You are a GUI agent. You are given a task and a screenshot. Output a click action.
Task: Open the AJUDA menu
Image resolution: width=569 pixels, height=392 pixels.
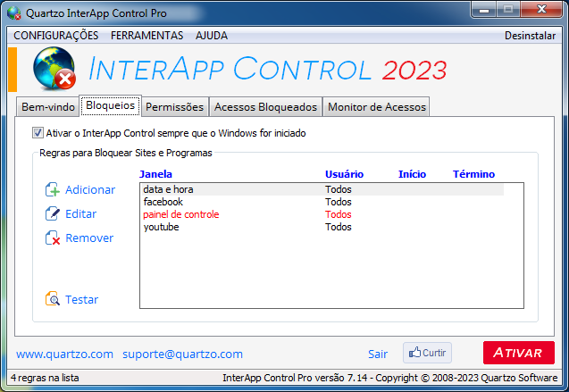(x=211, y=36)
